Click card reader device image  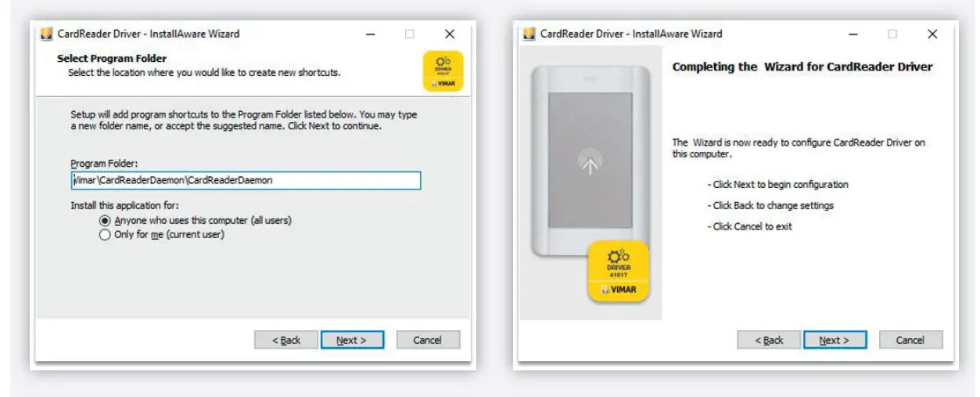click(591, 162)
